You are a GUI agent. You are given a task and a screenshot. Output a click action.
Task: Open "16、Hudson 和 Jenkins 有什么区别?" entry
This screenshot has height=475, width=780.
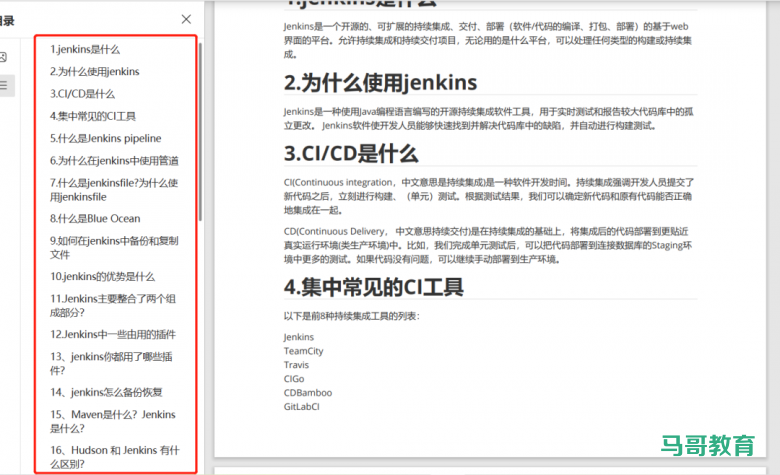114,457
